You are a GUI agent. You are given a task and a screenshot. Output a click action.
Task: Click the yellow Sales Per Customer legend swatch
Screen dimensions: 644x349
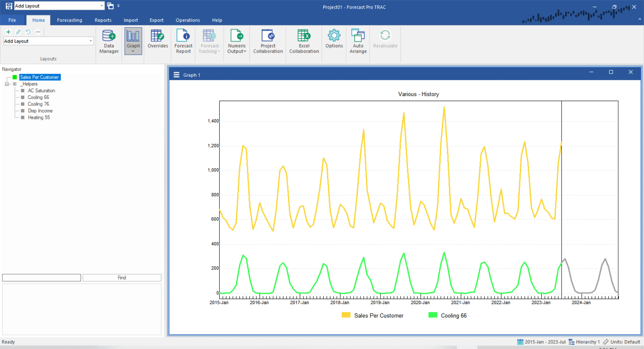point(346,315)
